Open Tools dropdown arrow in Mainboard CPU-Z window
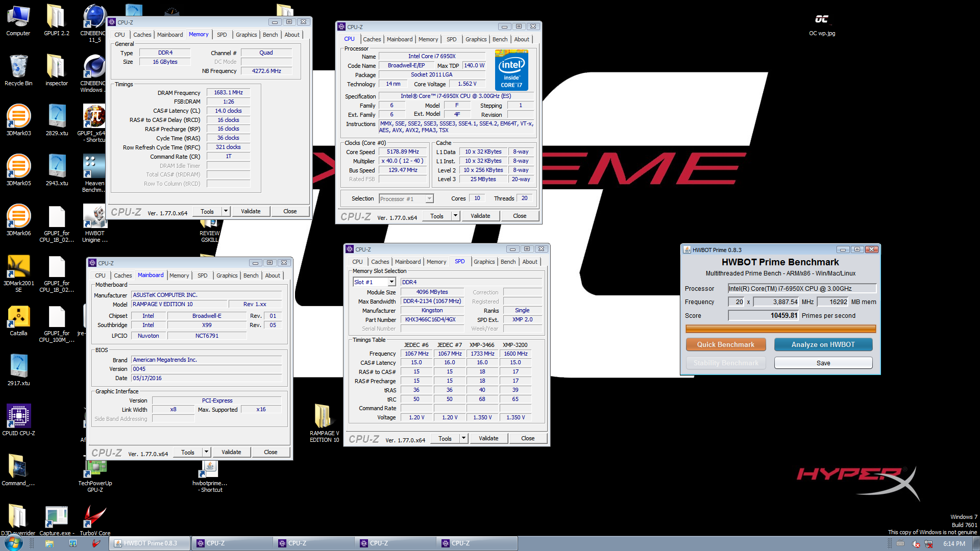 (x=206, y=452)
